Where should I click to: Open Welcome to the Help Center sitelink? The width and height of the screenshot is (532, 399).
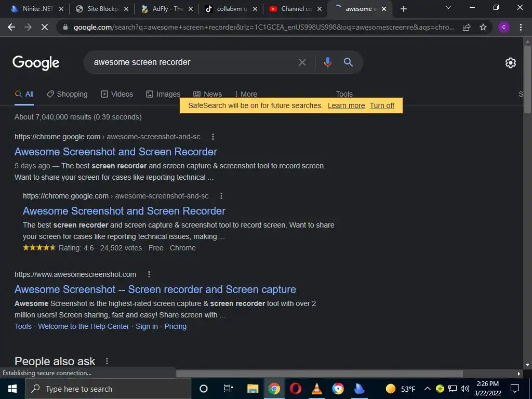click(x=84, y=326)
